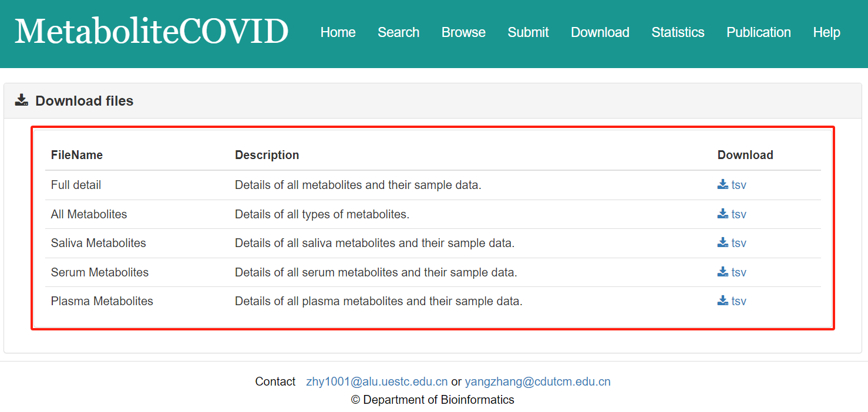Image resolution: width=868 pixels, height=412 pixels.
Task: Download the Serum Metabolites tsv link
Action: tap(739, 272)
